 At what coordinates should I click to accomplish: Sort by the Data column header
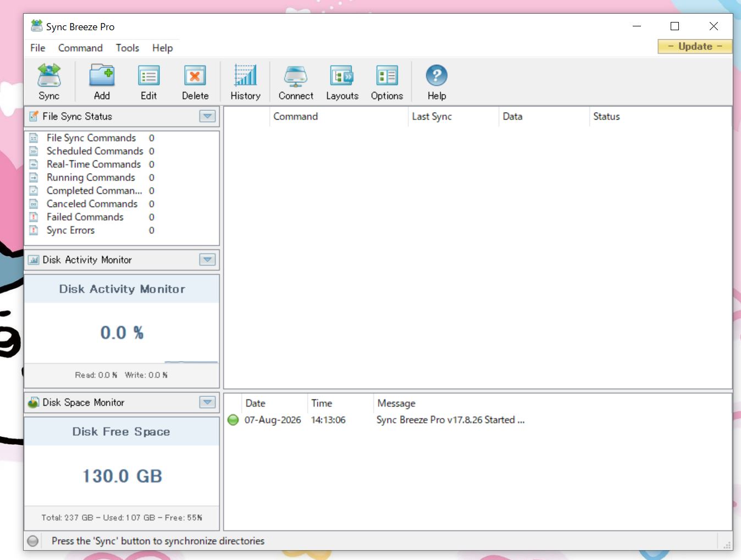(544, 117)
